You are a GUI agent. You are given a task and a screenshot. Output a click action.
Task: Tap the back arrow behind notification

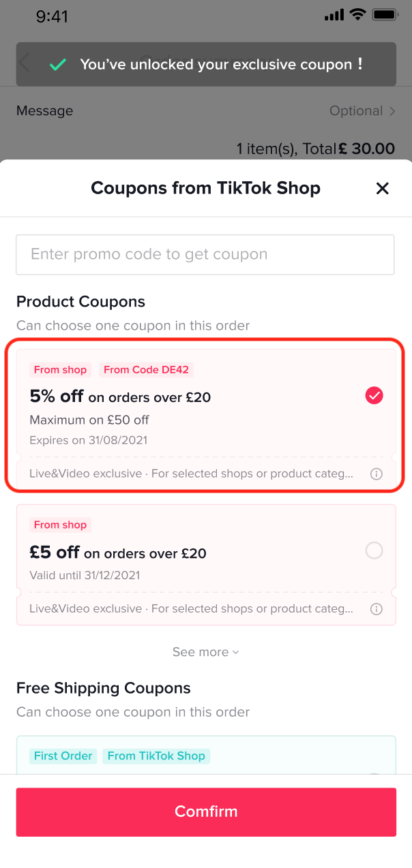[x=25, y=63]
